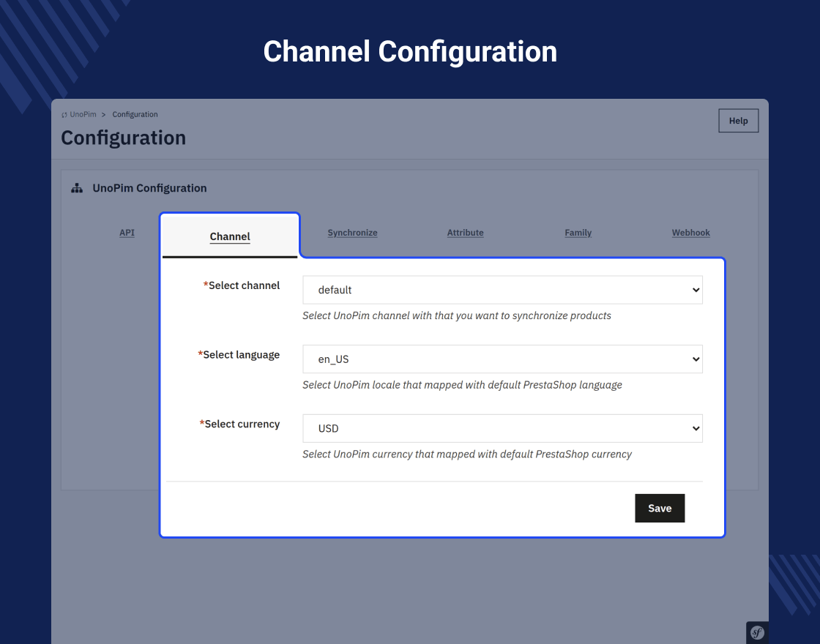Click the Help button
This screenshot has height=644, width=820.
click(739, 121)
